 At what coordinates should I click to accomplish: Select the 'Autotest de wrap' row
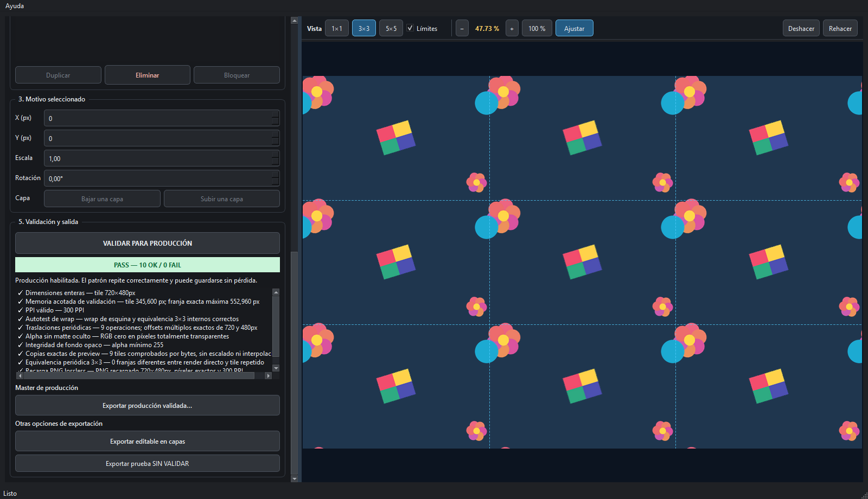coord(144,319)
